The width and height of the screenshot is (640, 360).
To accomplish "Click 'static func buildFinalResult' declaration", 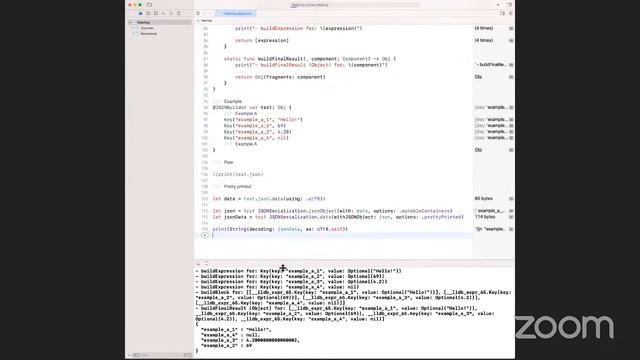I will point(310,59).
